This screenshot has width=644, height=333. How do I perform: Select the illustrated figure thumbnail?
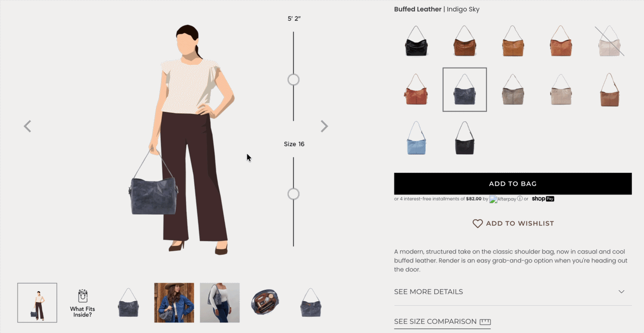click(x=37, y=303)
